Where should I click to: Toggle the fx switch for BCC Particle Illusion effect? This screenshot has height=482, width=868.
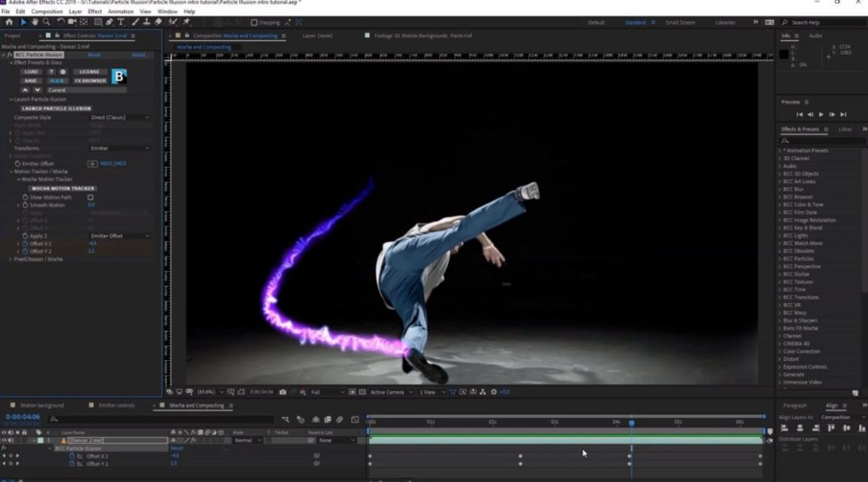coord(10,55)
